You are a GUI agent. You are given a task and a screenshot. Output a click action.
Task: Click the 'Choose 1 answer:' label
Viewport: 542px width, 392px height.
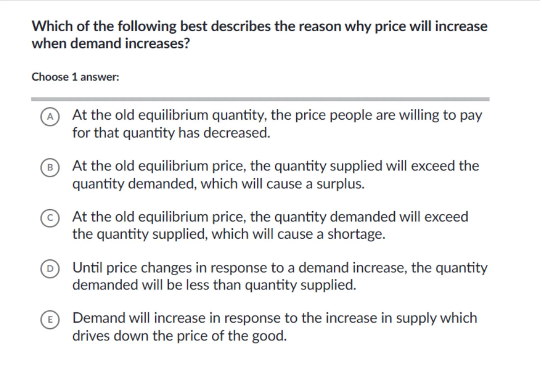[75, 77]
